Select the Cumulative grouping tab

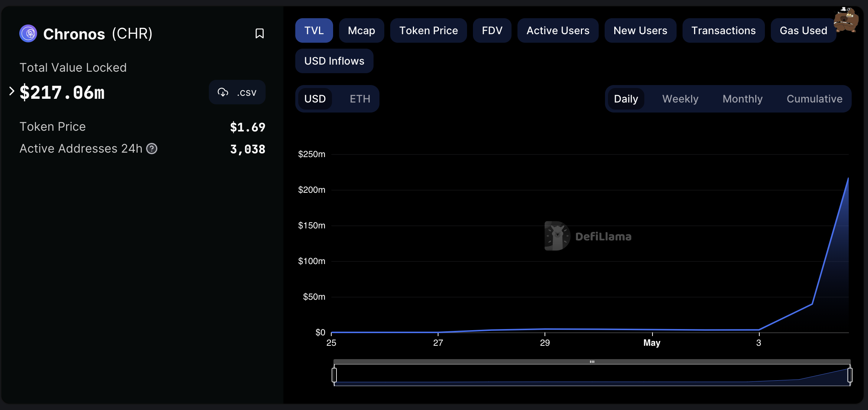click(x=814, y=99)
